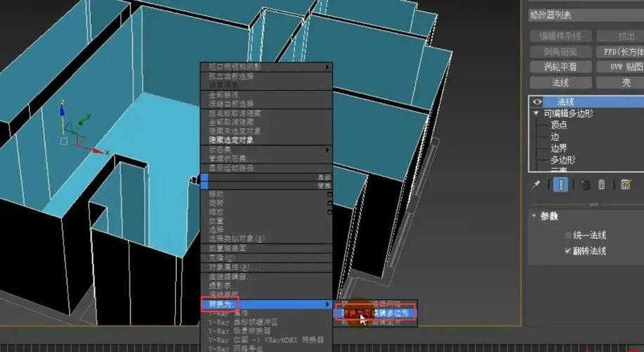
Task: Open configure modifier sets icon
Action: pos(626,184)
